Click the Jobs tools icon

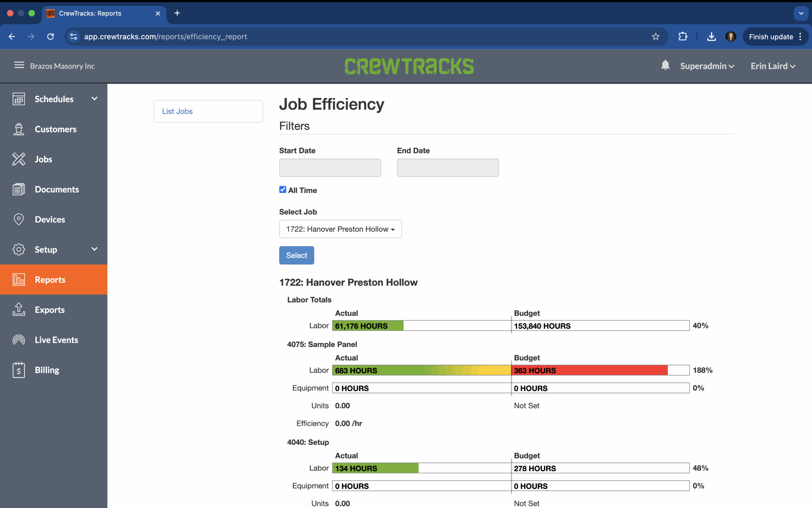[x=19, y=159]
